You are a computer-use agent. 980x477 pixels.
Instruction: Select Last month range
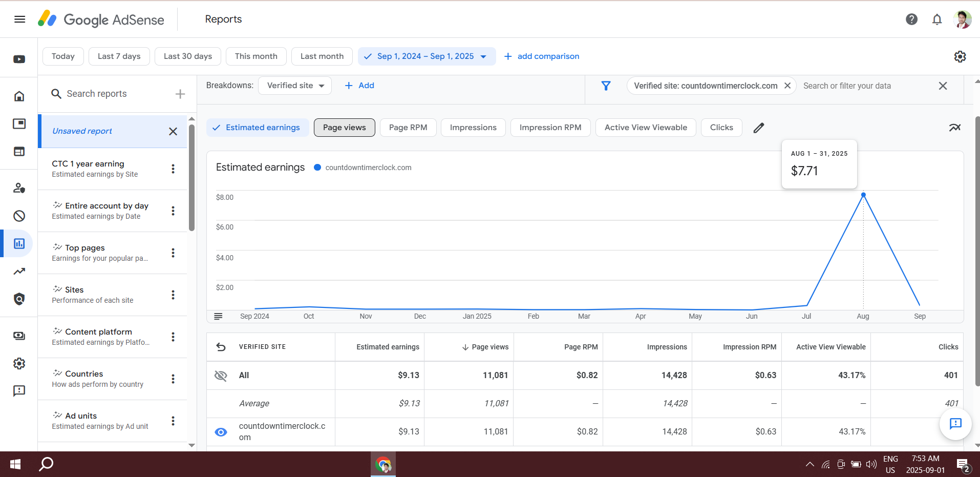pos(322,56)
